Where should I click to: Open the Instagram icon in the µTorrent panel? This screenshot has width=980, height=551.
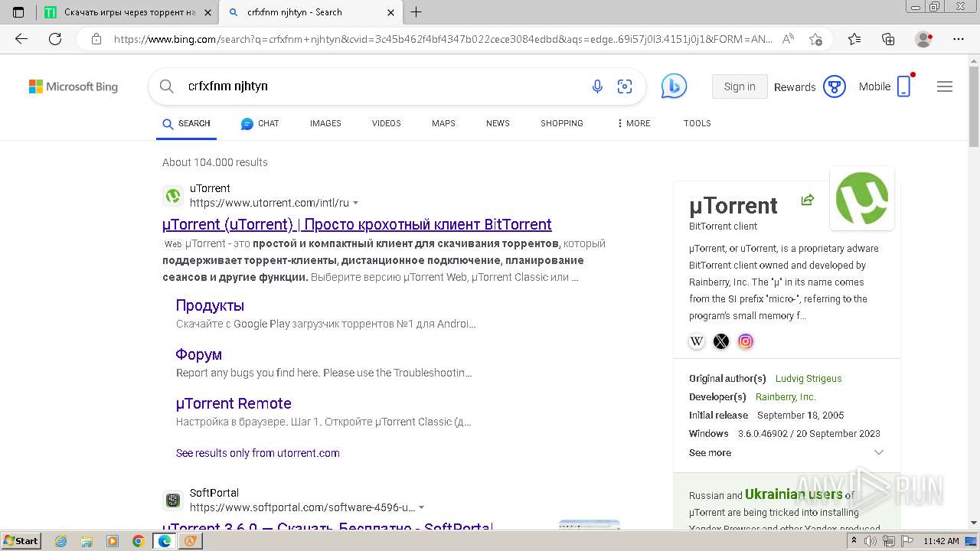[746, 341]
